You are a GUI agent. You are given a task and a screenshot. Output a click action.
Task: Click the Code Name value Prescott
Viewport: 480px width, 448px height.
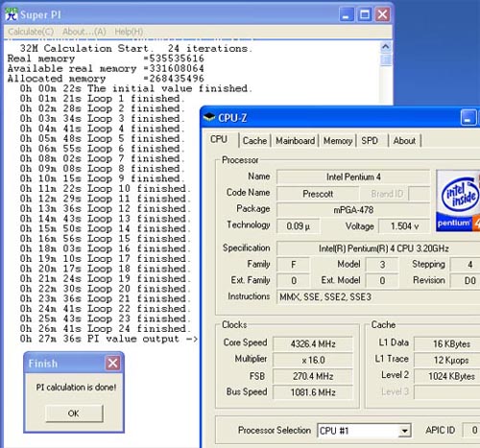click(318, 194)
